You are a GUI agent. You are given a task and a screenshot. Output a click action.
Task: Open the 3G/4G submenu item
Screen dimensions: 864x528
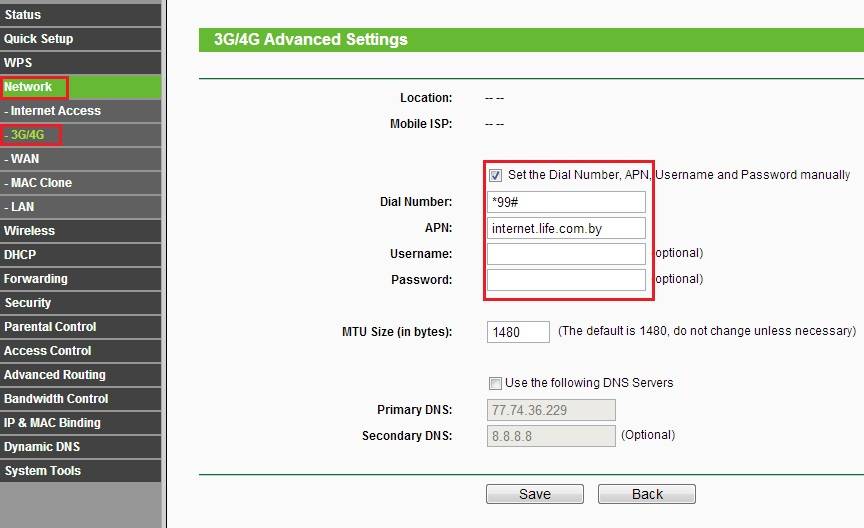(80, 135)
